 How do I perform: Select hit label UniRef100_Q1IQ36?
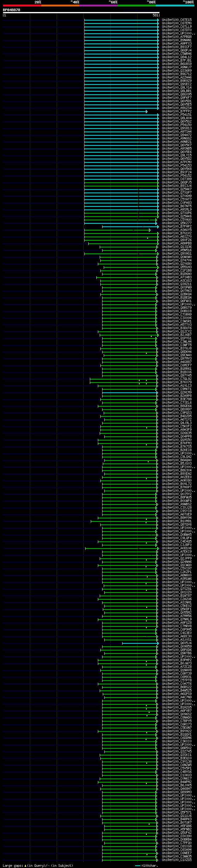tap(177, 247)
